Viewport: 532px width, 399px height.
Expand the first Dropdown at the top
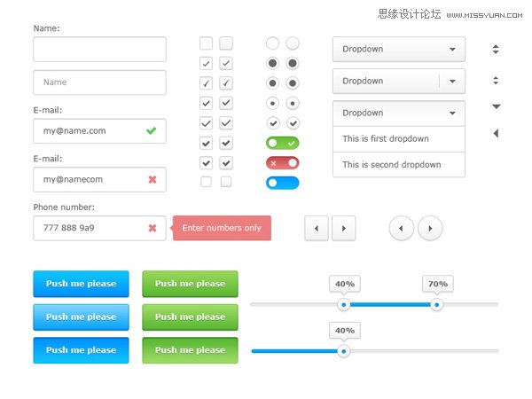(x=399, y=49)
